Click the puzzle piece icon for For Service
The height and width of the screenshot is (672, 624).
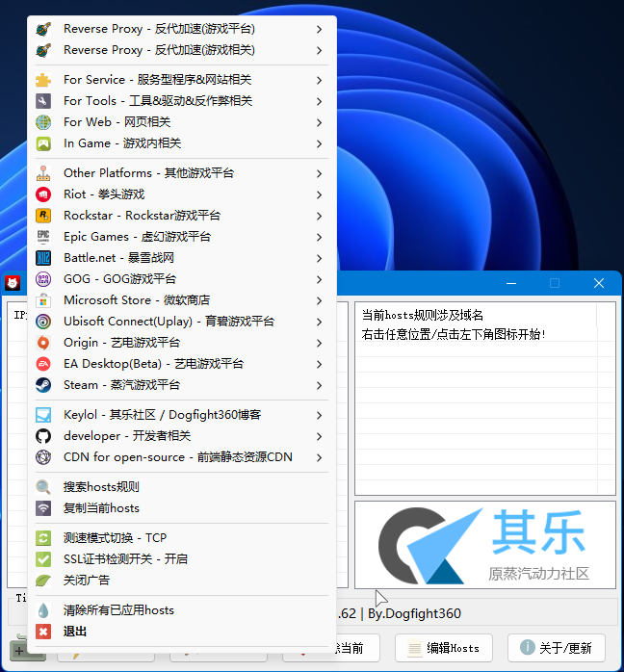click(x=43, y=80)
